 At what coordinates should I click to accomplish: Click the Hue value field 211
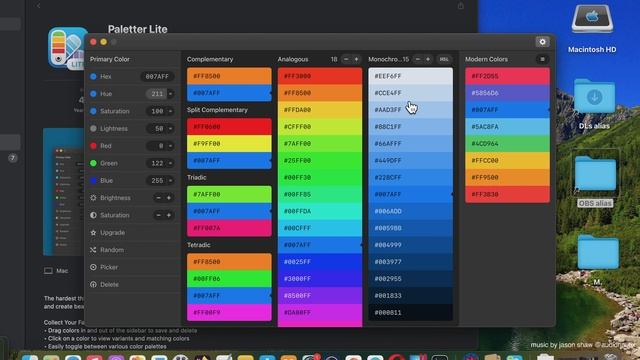pos(157,94)
